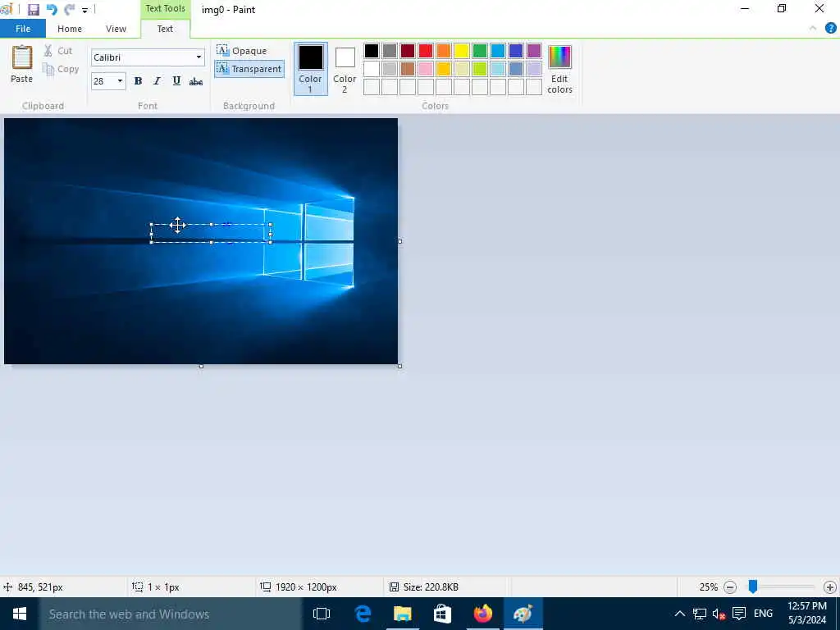
Task: Click the Paint taskbar icon
Action: (x=523, y=614)
